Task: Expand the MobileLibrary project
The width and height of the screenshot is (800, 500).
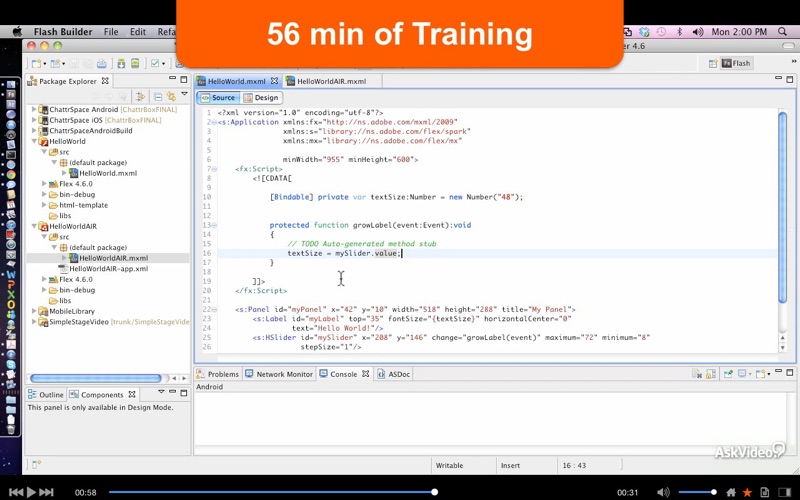Action: click(34, 311)
